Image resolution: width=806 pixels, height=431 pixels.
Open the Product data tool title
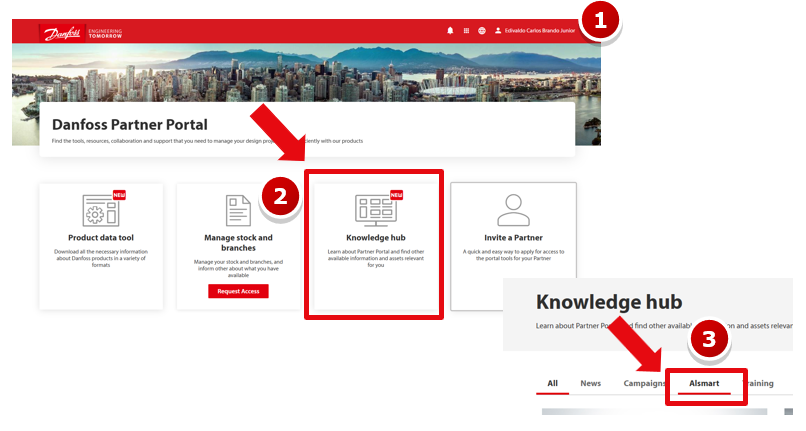pos(101,238)
